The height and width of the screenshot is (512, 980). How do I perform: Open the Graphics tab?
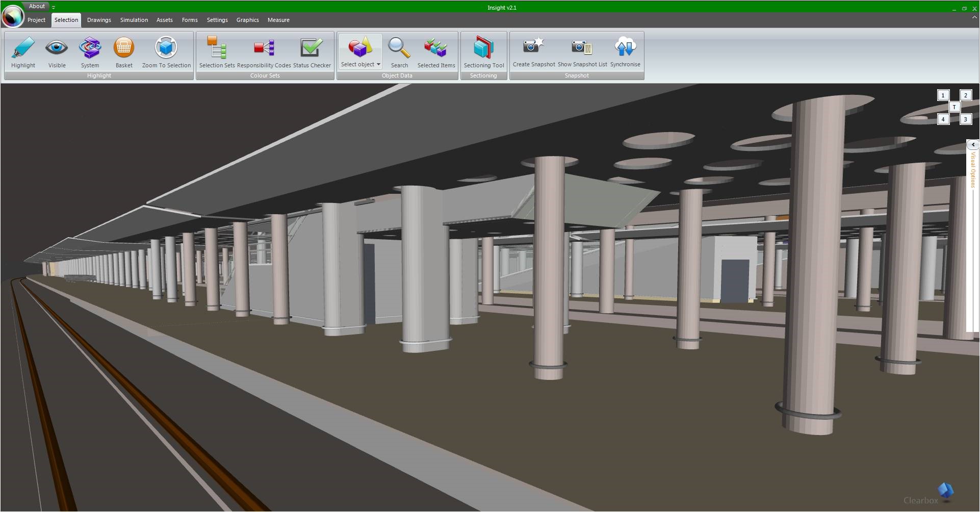[247, 20]
